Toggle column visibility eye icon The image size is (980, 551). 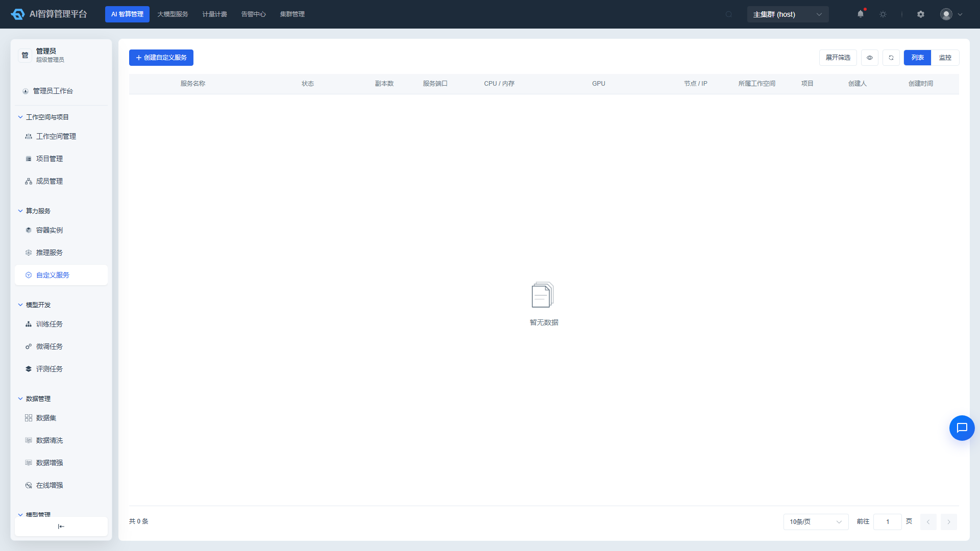[x=870, y=58]
